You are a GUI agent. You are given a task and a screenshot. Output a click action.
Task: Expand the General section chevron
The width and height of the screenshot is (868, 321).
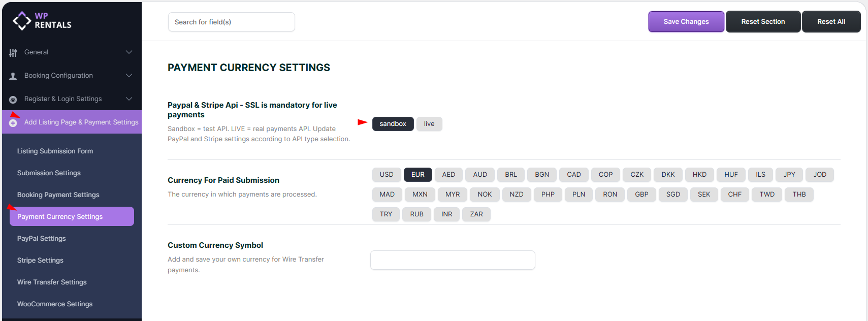[x=129, y=52]
